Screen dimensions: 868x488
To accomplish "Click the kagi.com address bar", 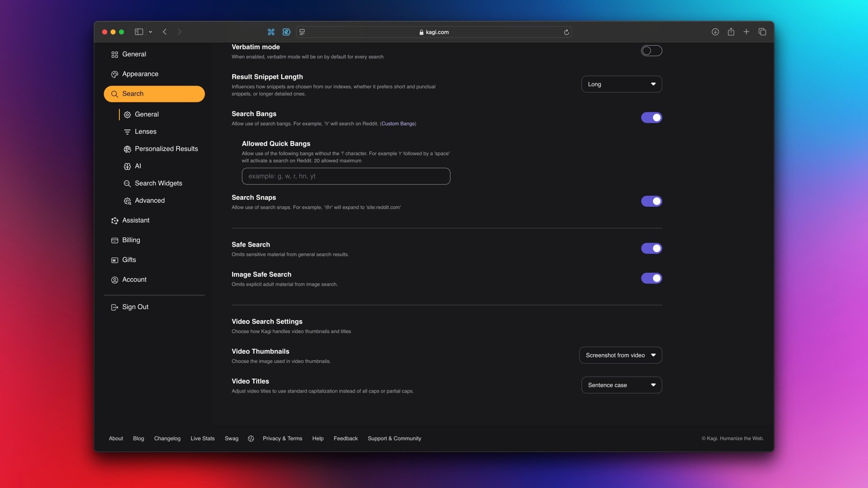I will 434,32.
